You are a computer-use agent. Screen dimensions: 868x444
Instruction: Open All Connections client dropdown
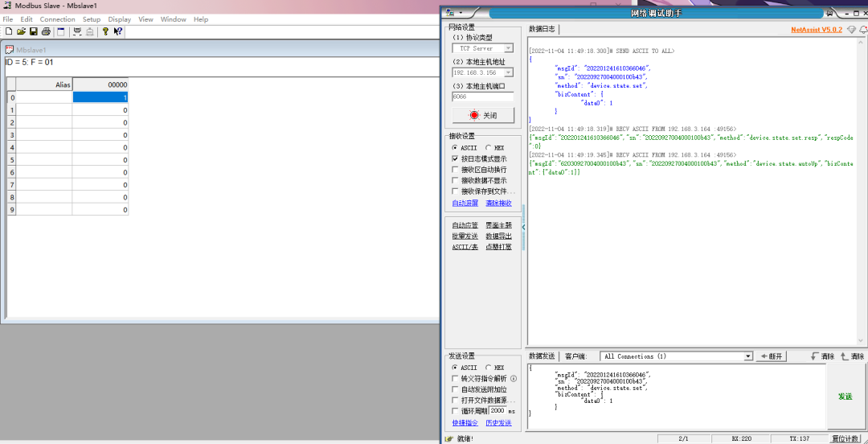pyautogui.click(x=748, y=356)
